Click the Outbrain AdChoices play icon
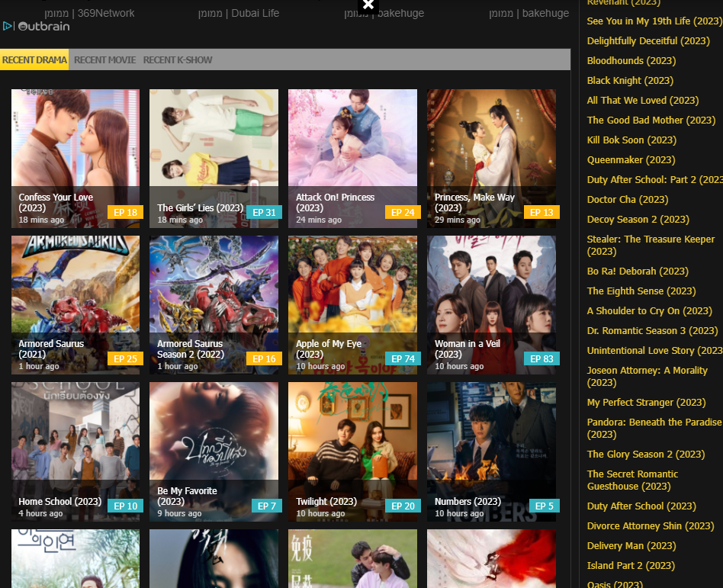Image resolution: width=723 pixels, height=588 pixels. click(x=8, y=26)
